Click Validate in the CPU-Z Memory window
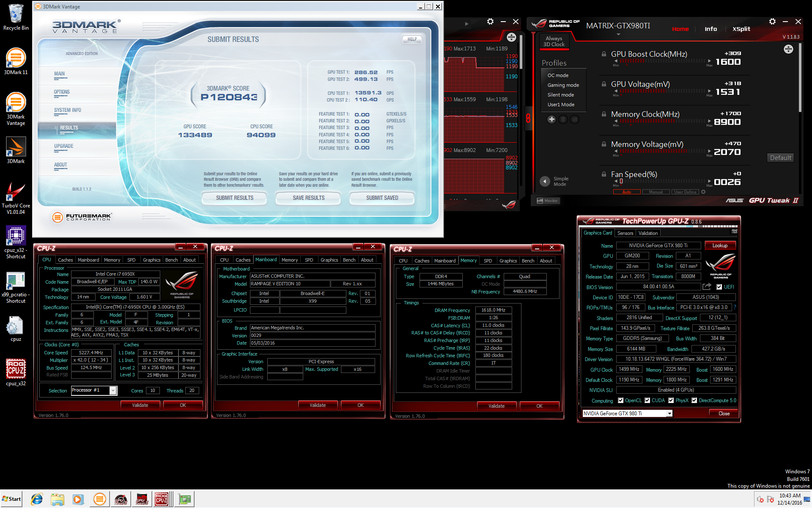The height and width of the screenshot is (508, 812). (497, 406)
